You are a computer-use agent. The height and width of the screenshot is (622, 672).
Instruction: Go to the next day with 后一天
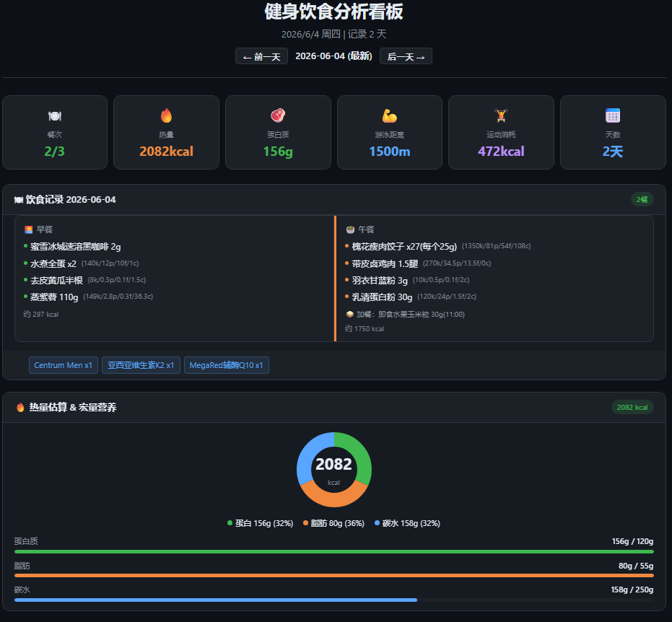click(406, 56)
